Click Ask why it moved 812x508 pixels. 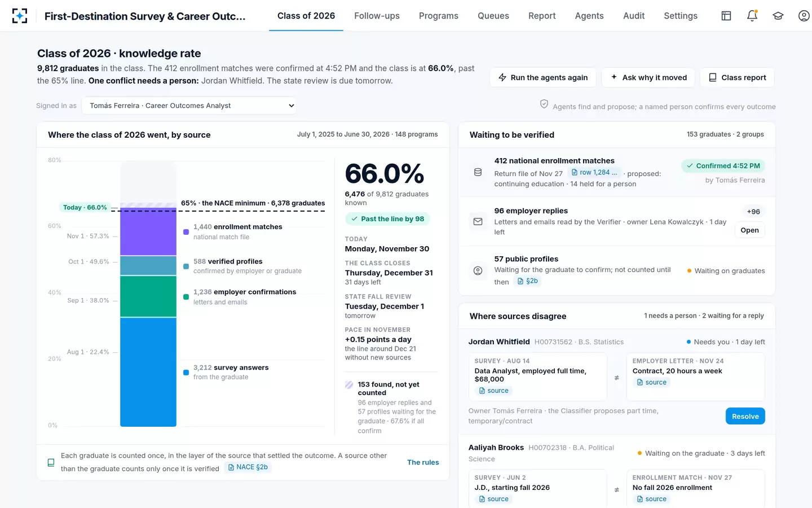[648, 77]
